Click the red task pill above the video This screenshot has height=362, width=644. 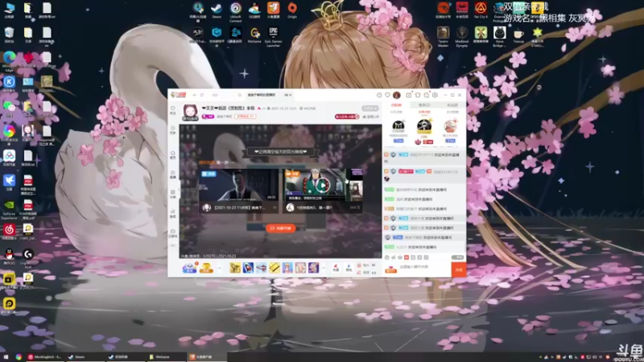pos(347,117)
